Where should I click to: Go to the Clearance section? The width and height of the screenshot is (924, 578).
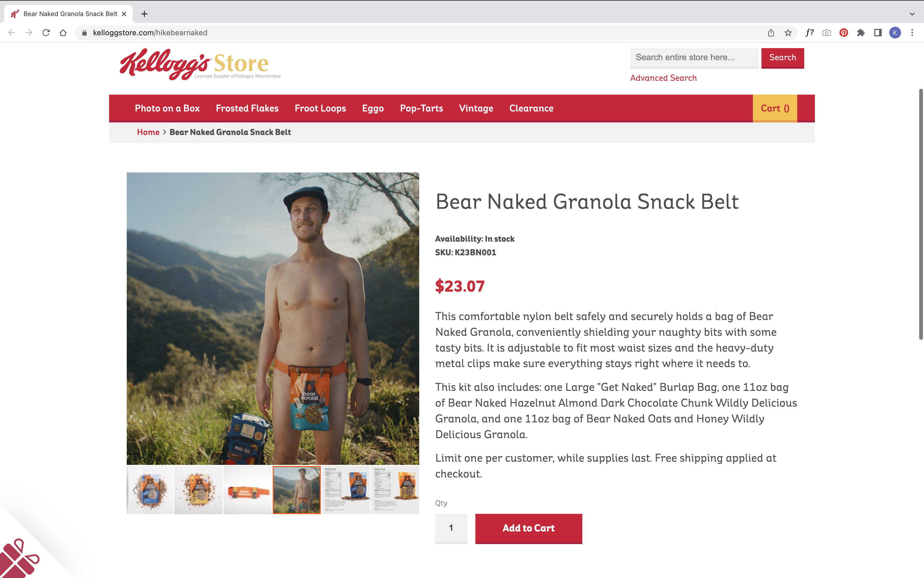tap(531, 108)
